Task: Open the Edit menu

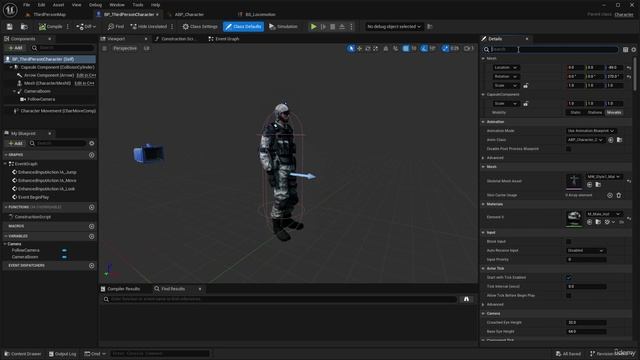Action: [x=41, y=5]
